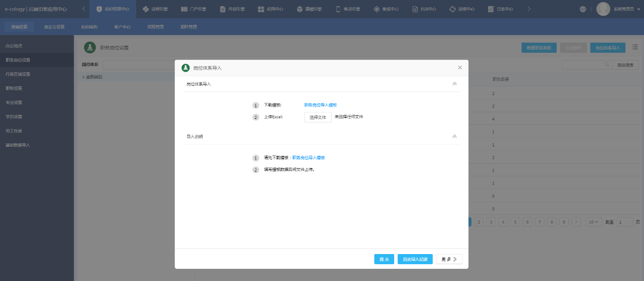
Task: Click the 流程引擎 workflow engine icon
Action: pos(146,9)
